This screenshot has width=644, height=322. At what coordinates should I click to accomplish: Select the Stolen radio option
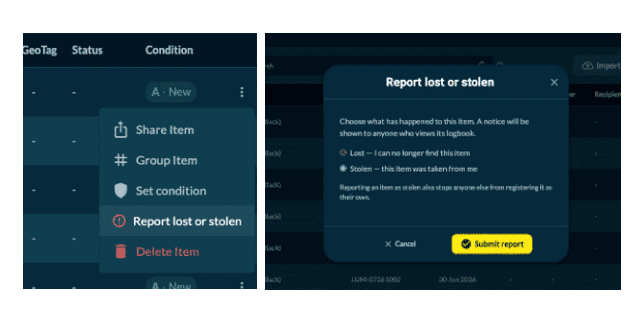point(343,168)
